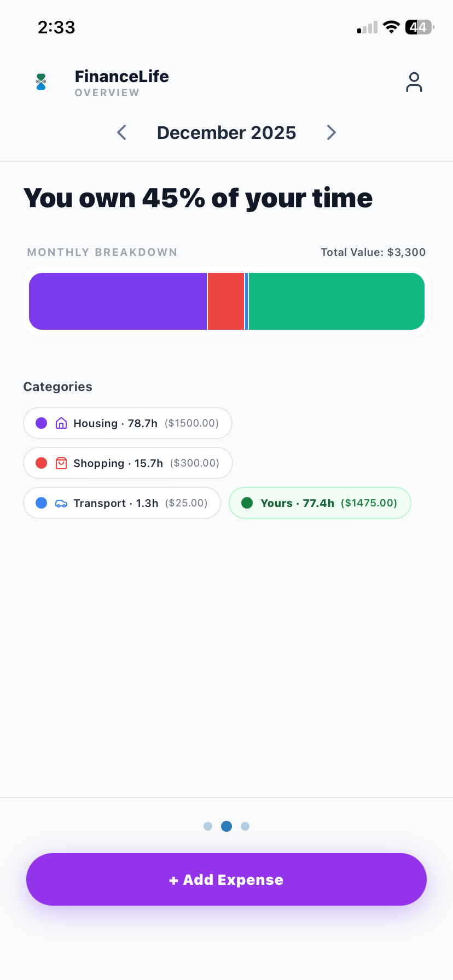453x980 pixels.
Task: Click the purple Housing color dot
Action: click(42, 423)
